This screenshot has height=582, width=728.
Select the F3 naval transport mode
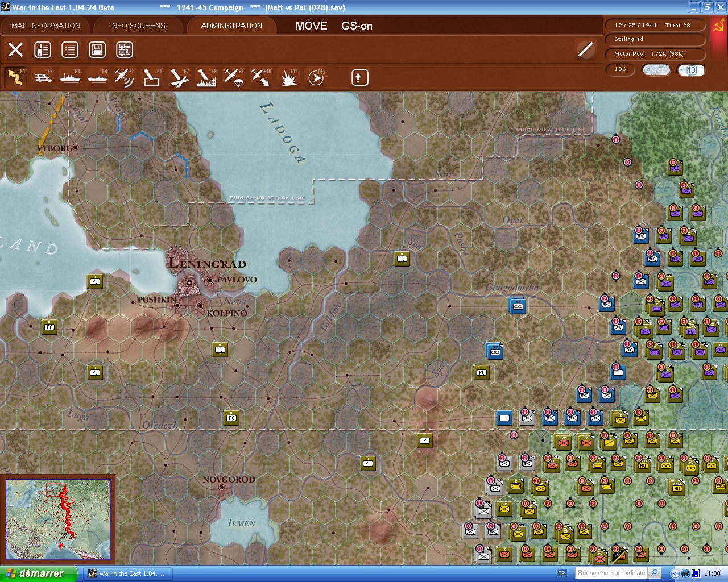[71, 77]
